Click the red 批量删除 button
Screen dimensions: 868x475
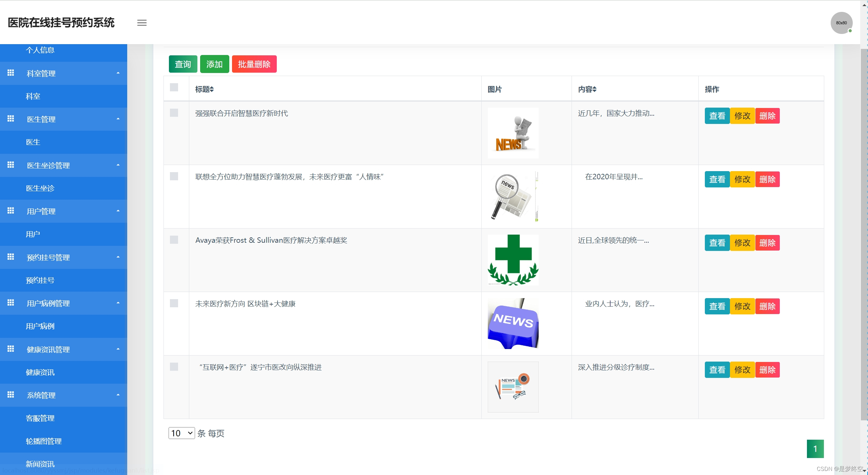point(254,64)
